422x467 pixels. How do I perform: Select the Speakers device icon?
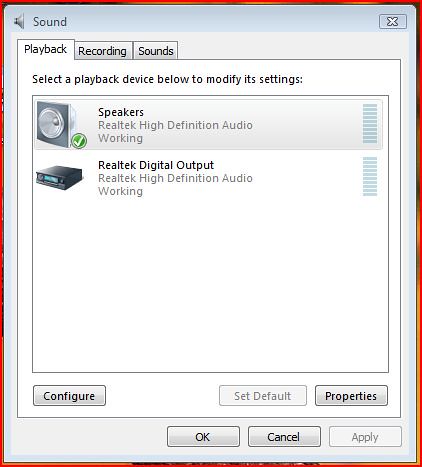(62, 125)
